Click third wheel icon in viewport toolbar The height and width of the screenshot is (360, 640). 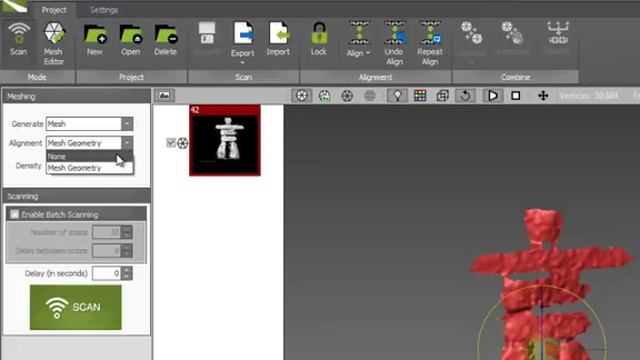coord(347,96)
